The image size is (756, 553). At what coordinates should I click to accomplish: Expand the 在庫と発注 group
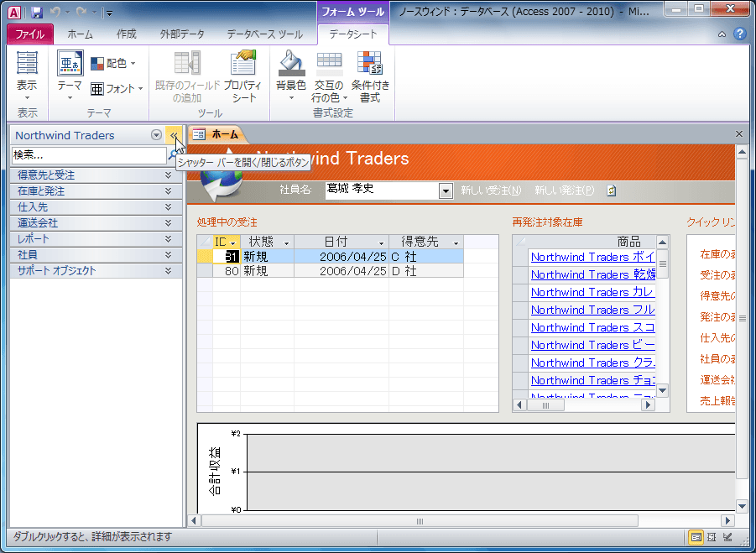(96, 191)
